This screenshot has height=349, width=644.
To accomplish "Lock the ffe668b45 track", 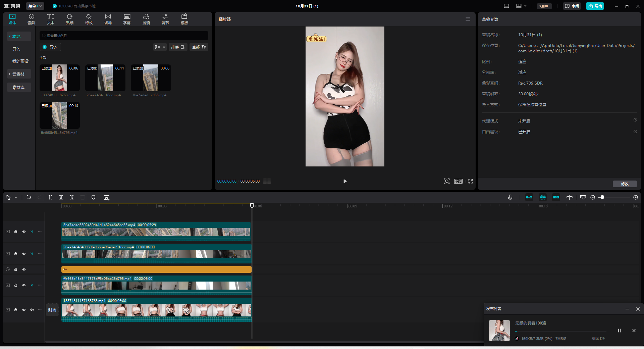I will 16,285.
